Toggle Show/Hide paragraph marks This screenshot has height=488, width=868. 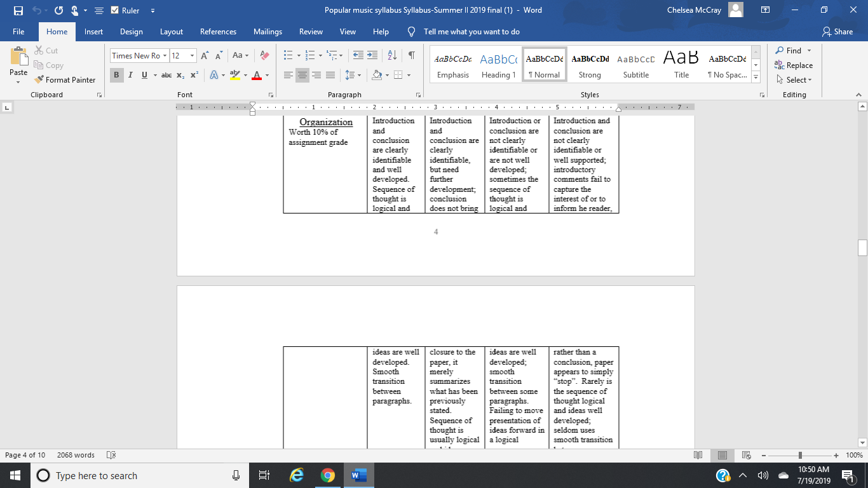pyautogui.click(x=412, y=56)
